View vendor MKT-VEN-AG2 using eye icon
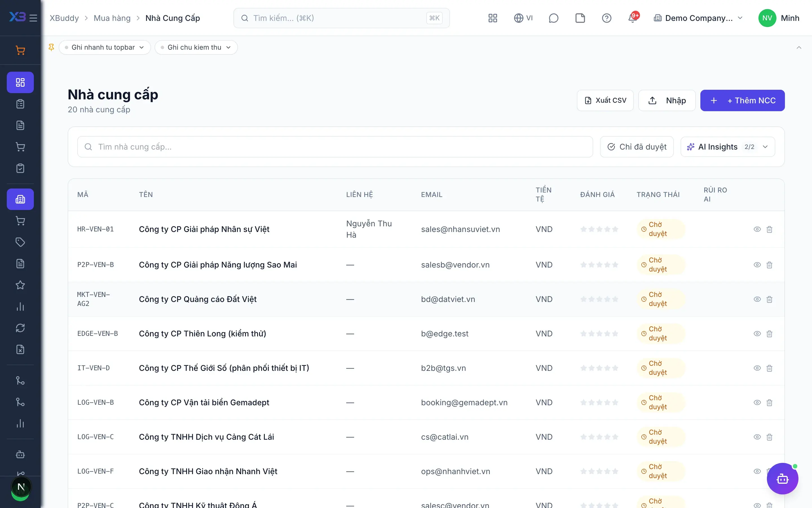812x508 pixels. [x=757, y=299]
